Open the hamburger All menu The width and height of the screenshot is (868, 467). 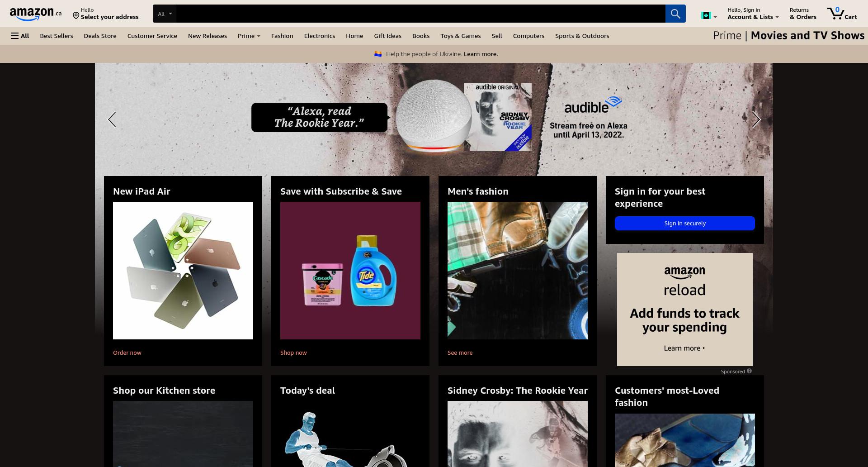(x=20, y=36)
